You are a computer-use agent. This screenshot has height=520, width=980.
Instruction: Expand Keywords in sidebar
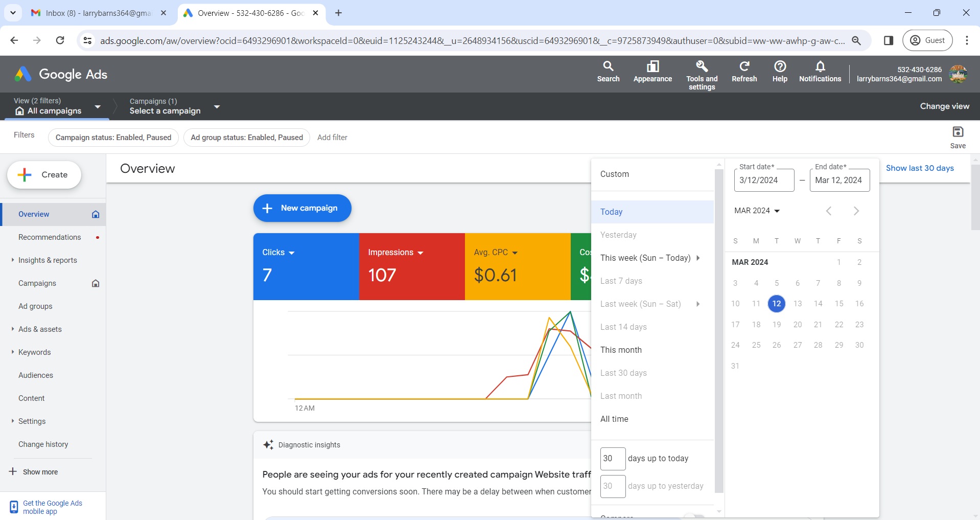click(13, 352)
